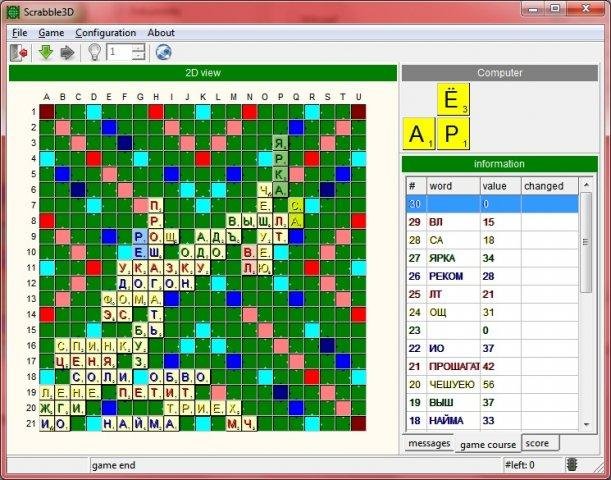The width and height of the screenshot is (611, 480).
Task: Select move 21 row ПРОШАГАТ
Action: coord(492,366)
